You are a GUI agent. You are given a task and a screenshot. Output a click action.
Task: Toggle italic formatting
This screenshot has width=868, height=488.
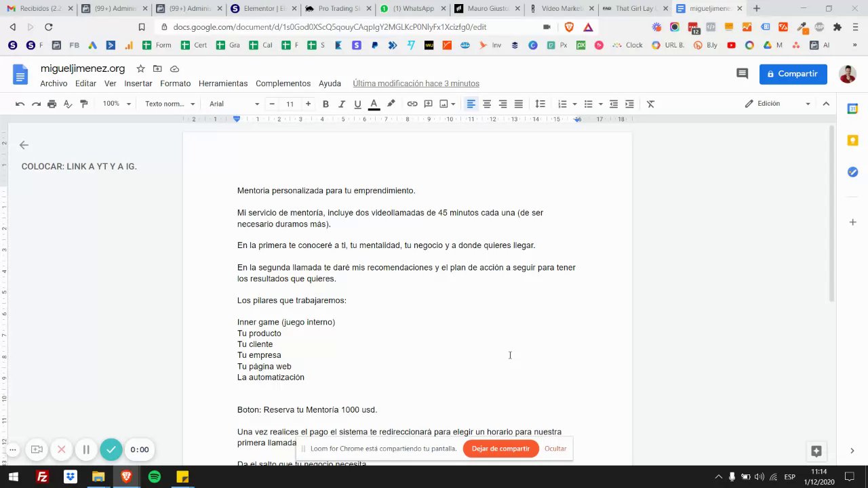(342, 104)
